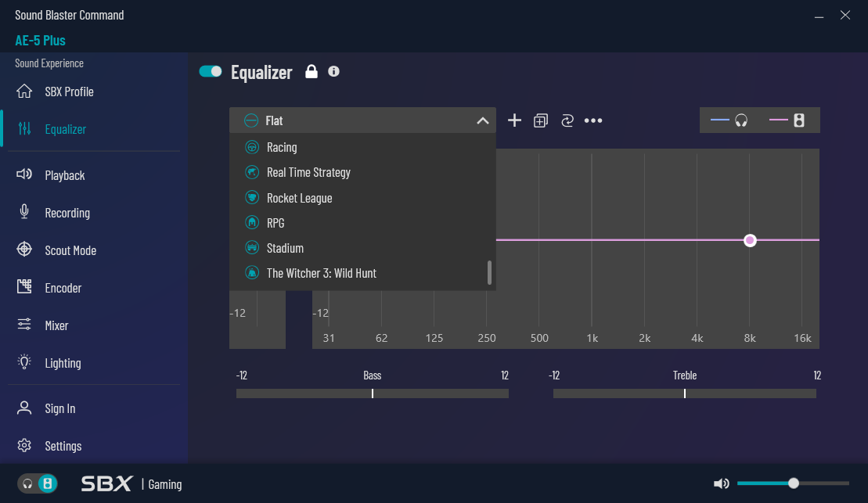Click the Mixer icon

tap(24, 325)
